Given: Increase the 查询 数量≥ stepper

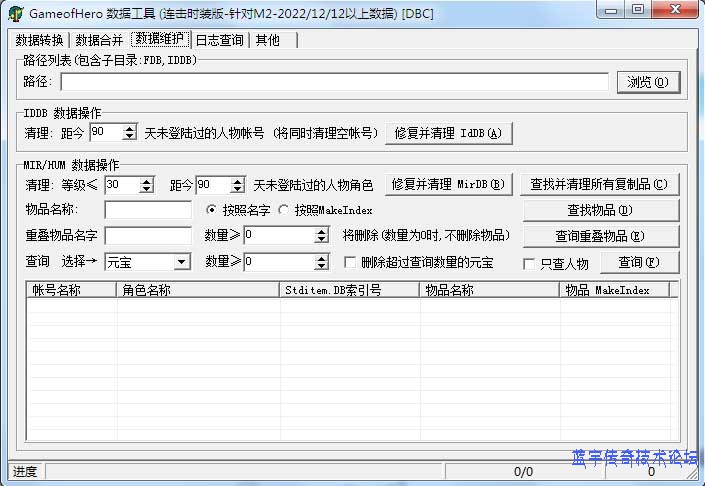Looking at the screenshot, I should pyautogui.click(x=321, y=258).
